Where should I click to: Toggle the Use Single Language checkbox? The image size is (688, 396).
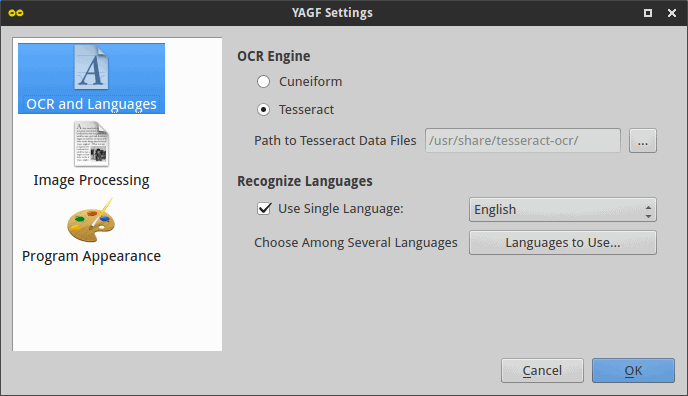click(264, 208)
